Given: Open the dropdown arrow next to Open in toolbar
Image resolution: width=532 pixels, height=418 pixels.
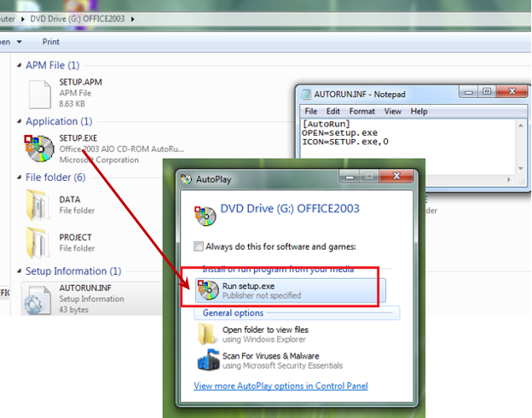Looking at the screenshot, I should click(x=20, y=42).
